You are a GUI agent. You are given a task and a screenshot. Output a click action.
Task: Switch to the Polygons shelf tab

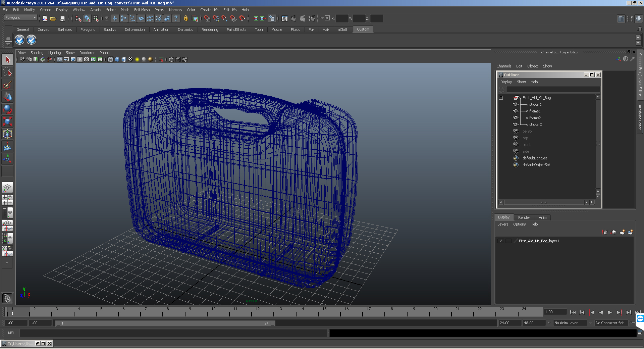pos(88,30)
